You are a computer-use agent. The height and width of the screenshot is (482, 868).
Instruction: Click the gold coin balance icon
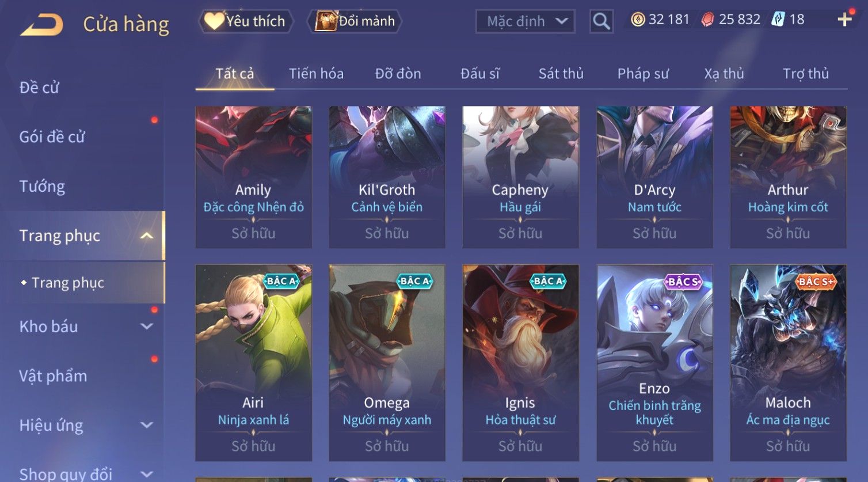(638, 20)
